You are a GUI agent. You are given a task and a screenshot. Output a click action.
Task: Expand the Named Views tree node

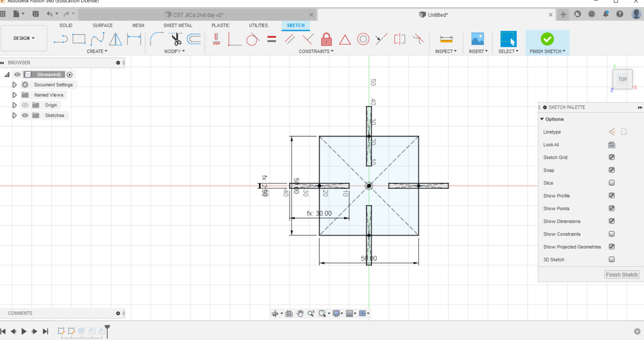14,95
